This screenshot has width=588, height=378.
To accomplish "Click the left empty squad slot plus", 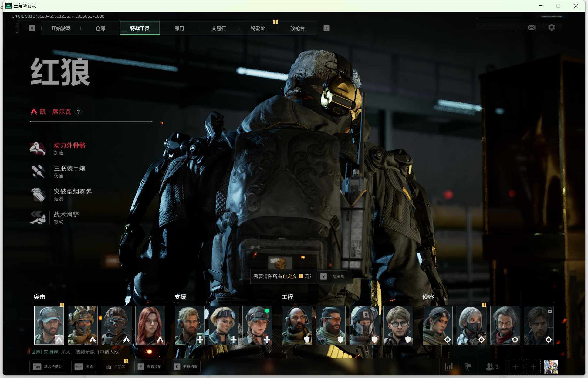I will tap(515, 367).
